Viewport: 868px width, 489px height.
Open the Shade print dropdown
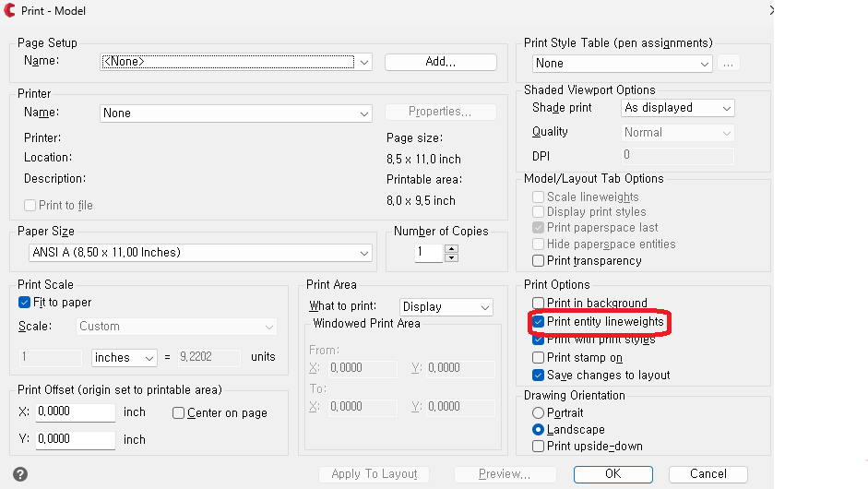(726, 108)
